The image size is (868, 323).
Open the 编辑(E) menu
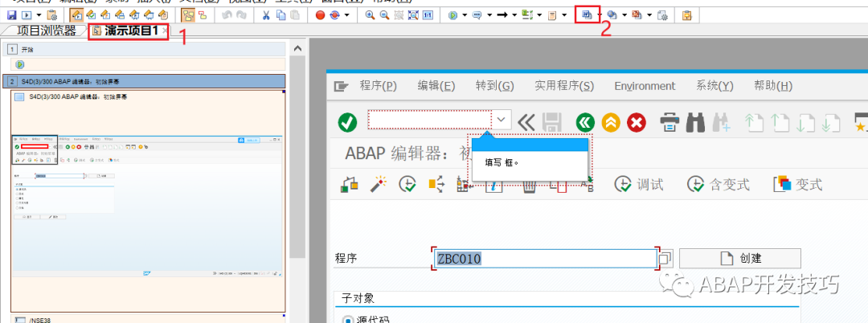[x=436, y=86]
